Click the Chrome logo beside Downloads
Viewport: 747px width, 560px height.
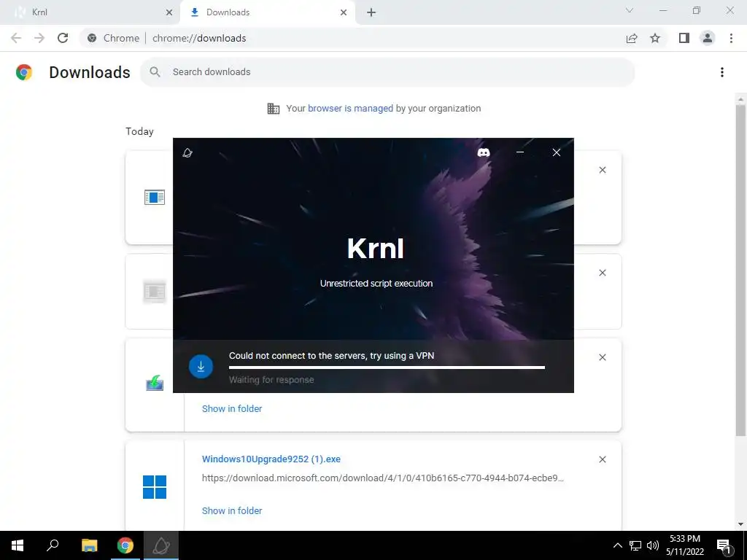(24, 72)
